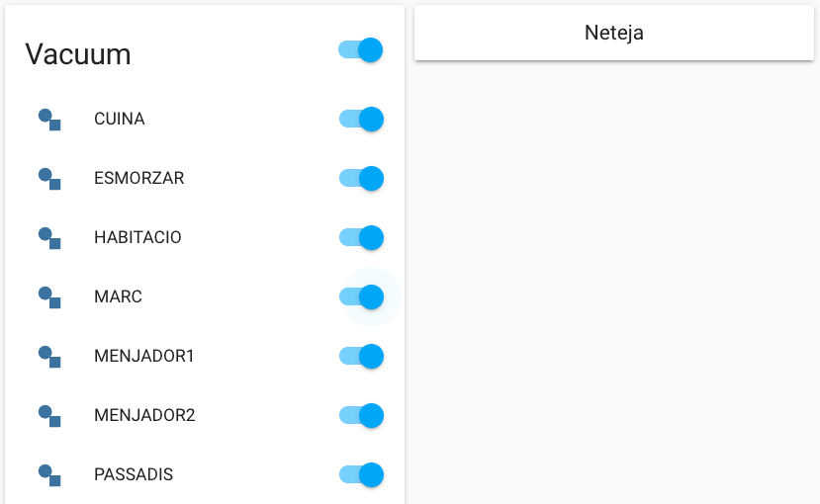
Task: Click the MENJADOR2 entity icon
Action: [49, 415]
